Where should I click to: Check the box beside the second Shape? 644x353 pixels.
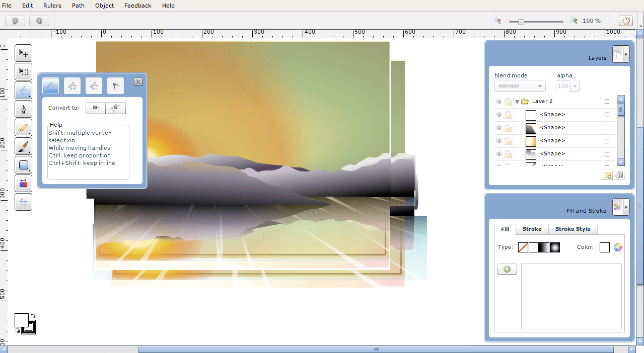[x=607, y=127]
